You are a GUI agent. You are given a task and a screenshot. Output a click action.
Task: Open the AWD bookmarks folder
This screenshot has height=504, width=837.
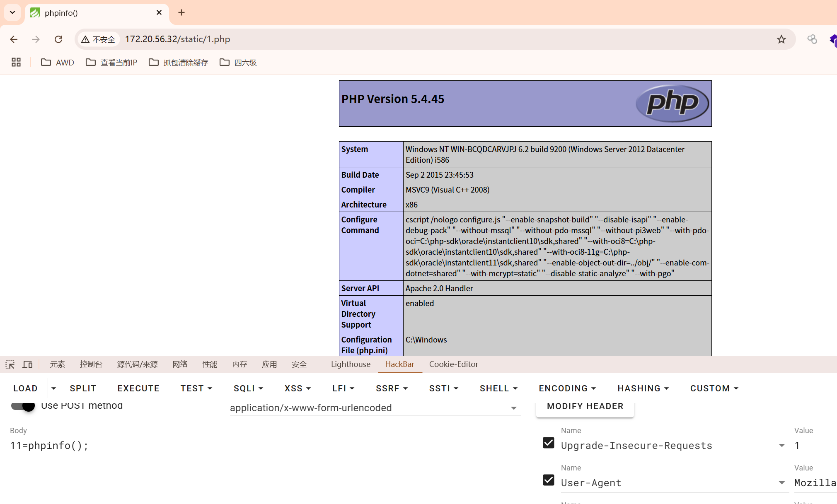[x=58, y=63]
